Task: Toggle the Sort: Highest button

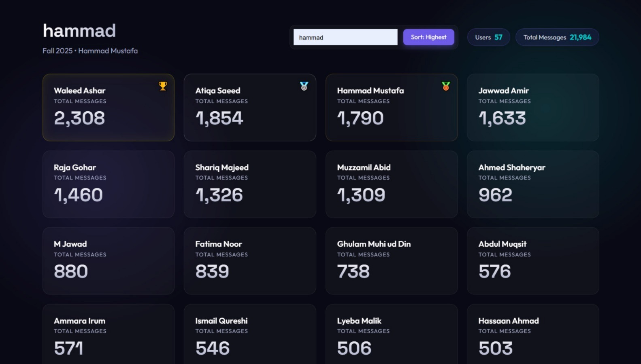Action: [x=428, y=37]
